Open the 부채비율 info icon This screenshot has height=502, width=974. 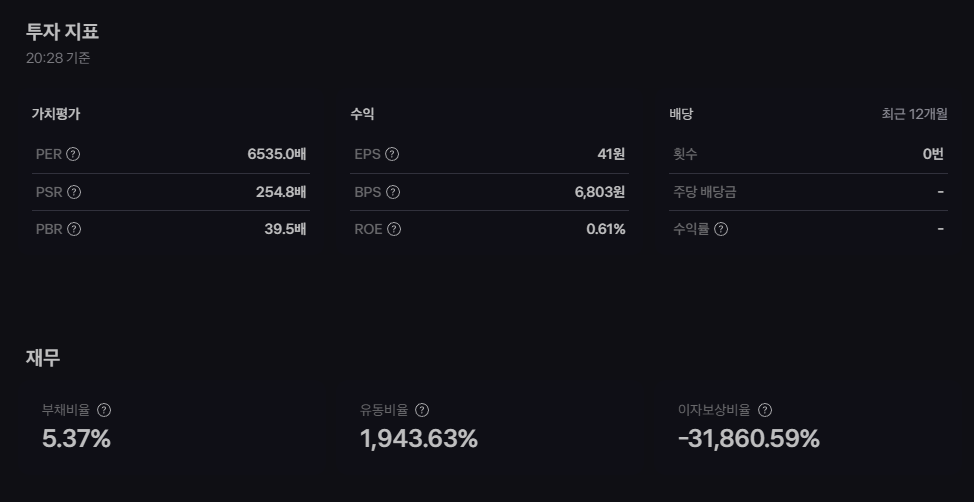click(104, 410)
